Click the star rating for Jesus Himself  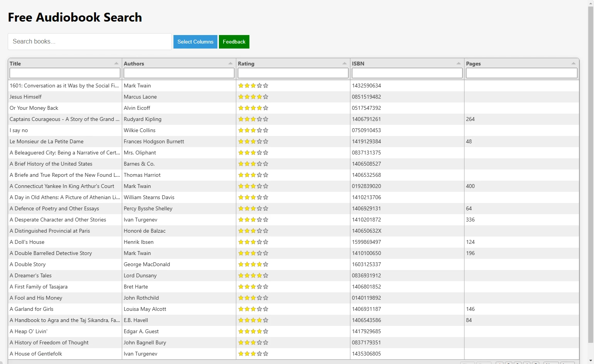coord(253,97)
